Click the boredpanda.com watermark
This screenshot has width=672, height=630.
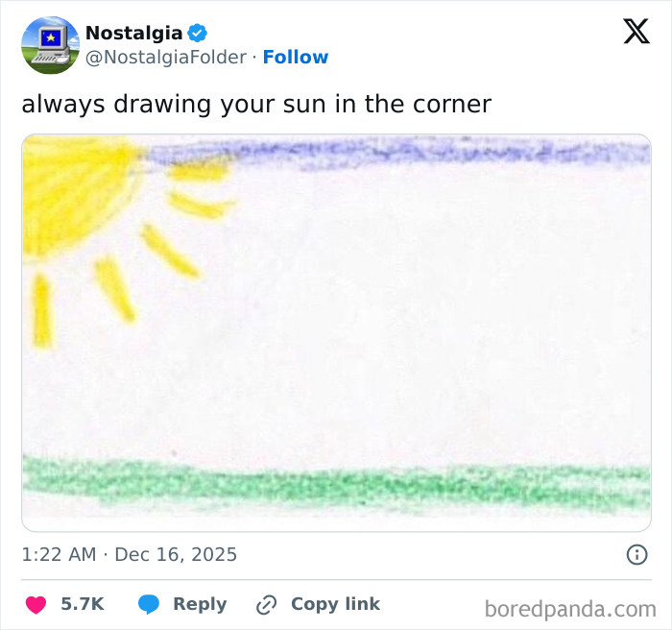(x=570, y=608)
